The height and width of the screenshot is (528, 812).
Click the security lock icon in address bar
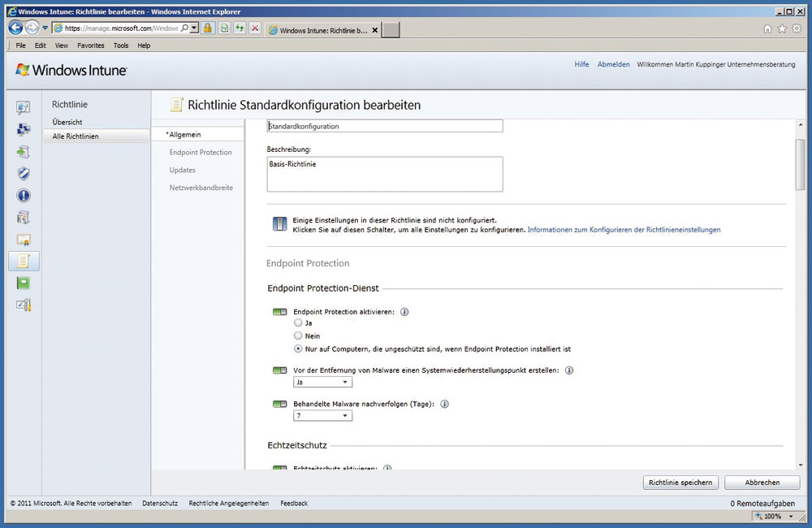[207, 28]
